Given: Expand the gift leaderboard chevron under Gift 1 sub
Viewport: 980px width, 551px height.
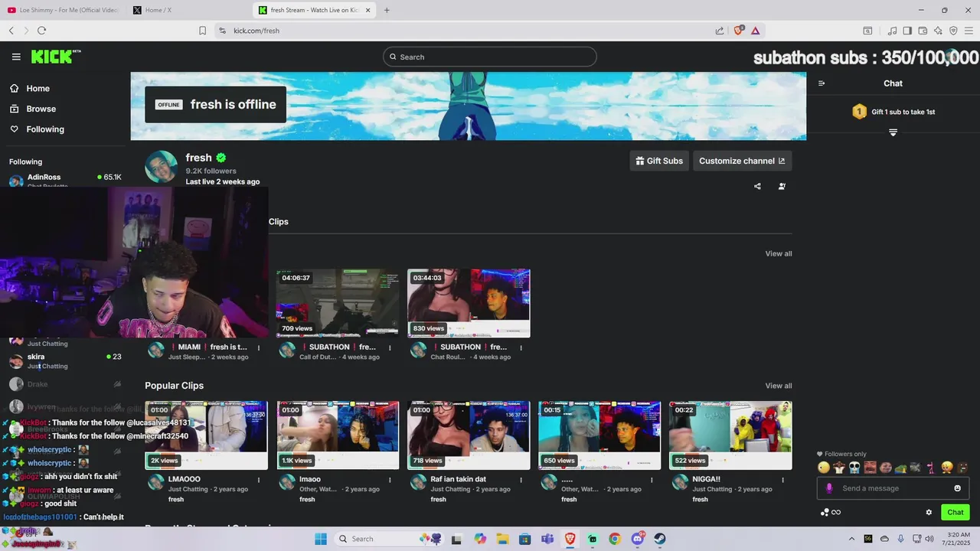Looking at the screenshot, I should tap(893, 132).
